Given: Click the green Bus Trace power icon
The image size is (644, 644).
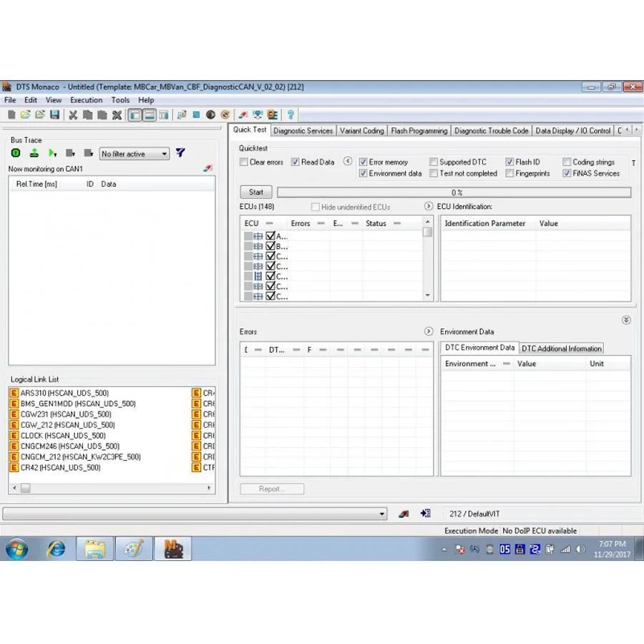Looking at the screenshot, I should coord(16,153).
